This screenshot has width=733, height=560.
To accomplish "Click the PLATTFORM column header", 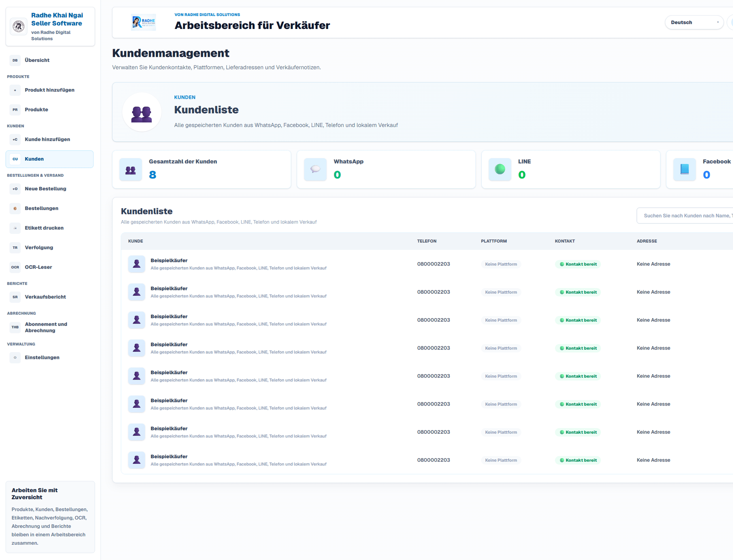I will click(494, 241).
